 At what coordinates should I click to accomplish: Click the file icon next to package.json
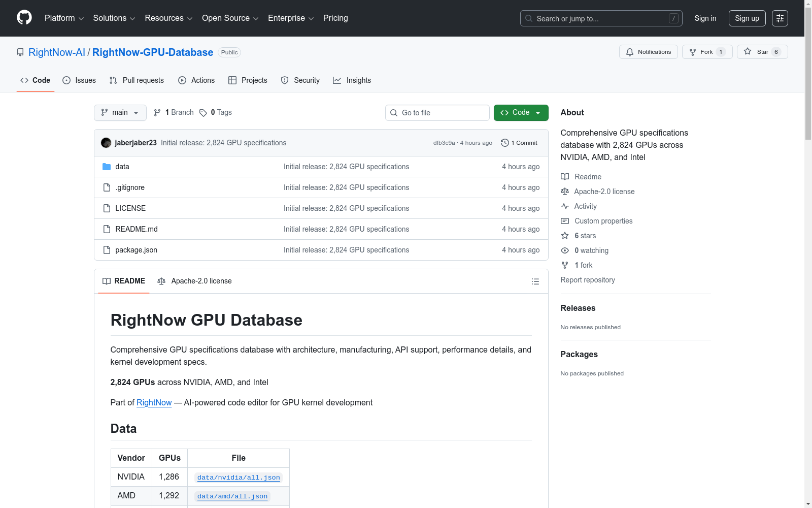coord(107,250)
